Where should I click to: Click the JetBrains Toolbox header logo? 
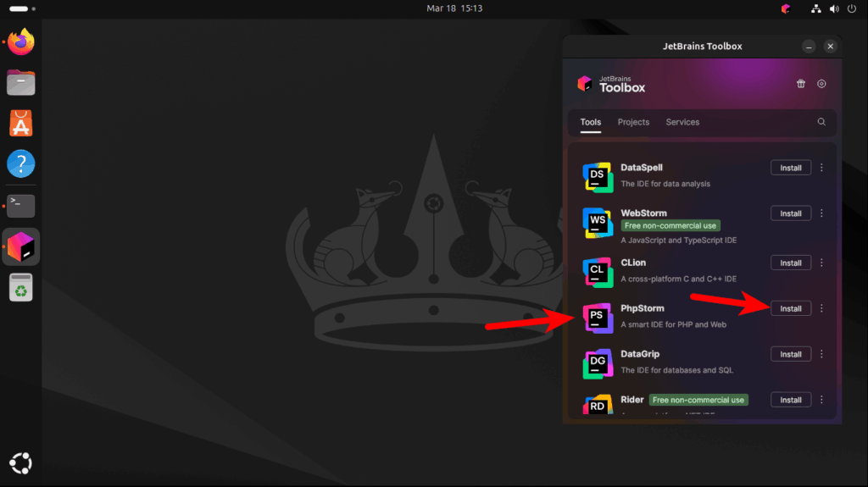pos(611,84)
